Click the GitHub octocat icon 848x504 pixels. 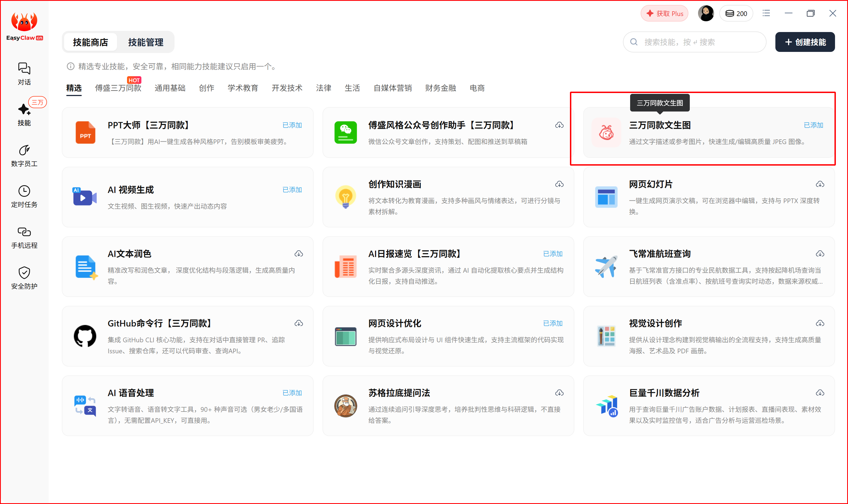point(85,336)
